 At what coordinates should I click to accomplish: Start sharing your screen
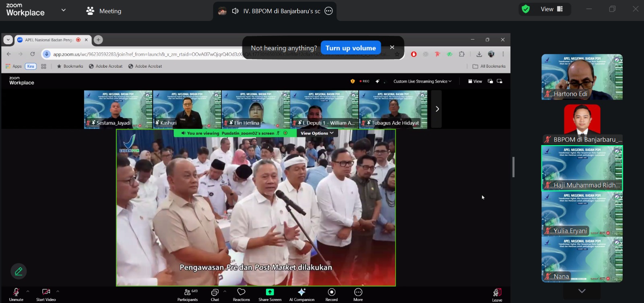coord(270,294)
